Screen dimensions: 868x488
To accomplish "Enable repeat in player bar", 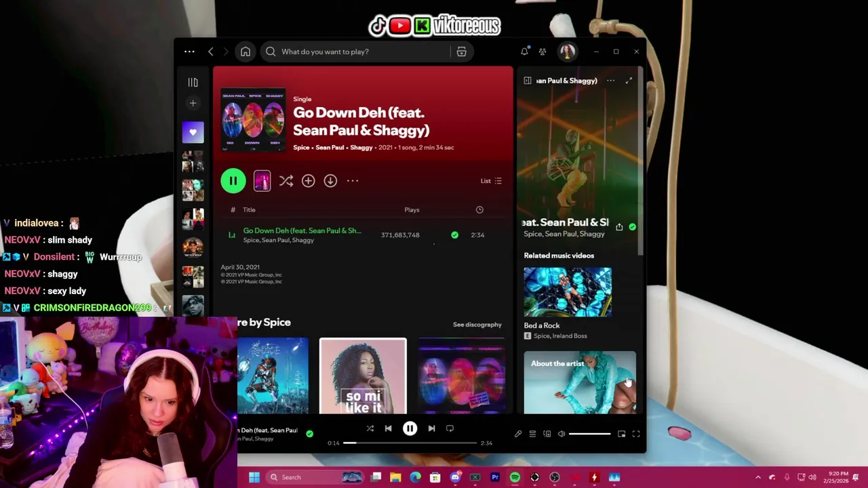I will pos(450,428).
